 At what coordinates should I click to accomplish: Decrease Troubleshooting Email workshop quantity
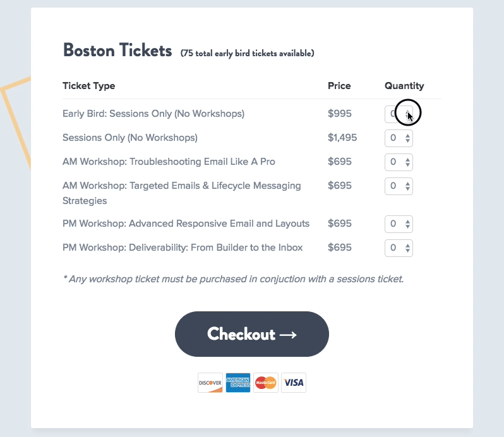[407, 165]
